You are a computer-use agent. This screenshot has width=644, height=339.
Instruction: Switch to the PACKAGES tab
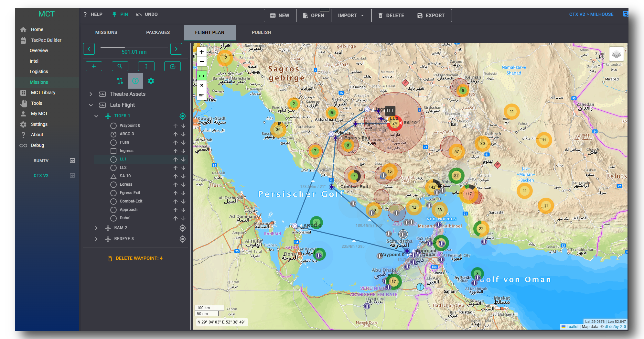pos(158,32)
